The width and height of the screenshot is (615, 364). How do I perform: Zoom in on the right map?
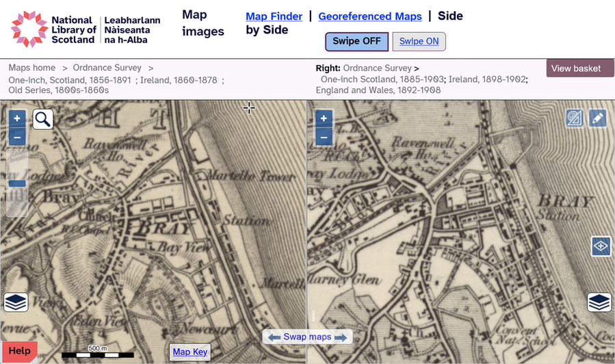(324, 118)
